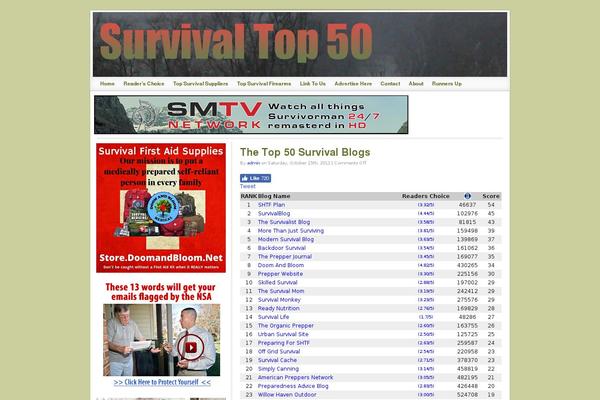
Task: Open Advertise Here menu item
Action: point(353,83)
